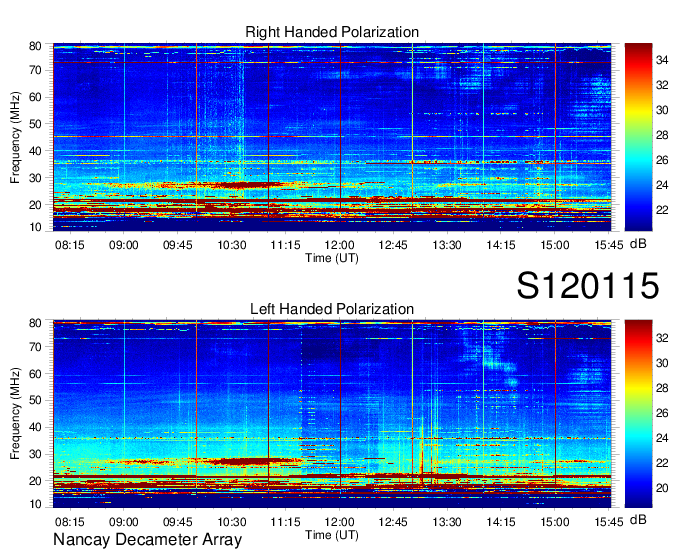The height and width of the screenshot is (552, 680).
Task: Click Time (UT) label under Right Handed plot
Action: 332,258
